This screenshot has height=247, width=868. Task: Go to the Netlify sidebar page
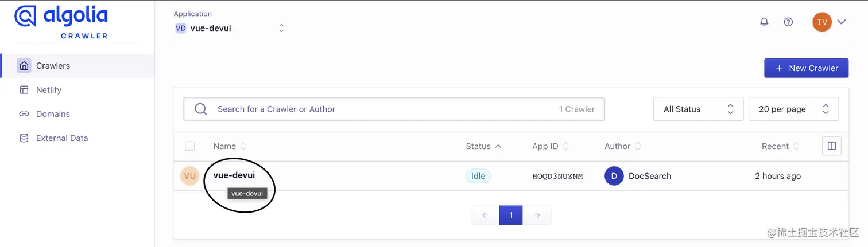tap(49, 90)
